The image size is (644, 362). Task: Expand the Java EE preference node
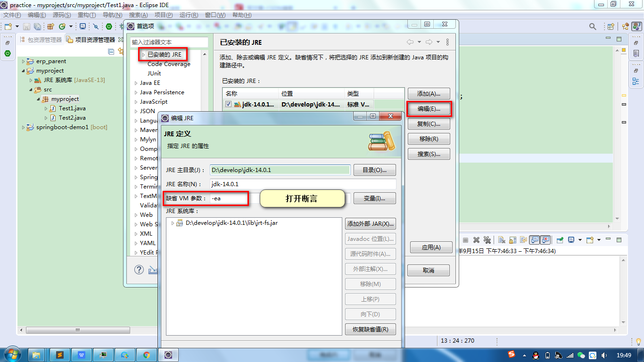[x=136, y=83]
